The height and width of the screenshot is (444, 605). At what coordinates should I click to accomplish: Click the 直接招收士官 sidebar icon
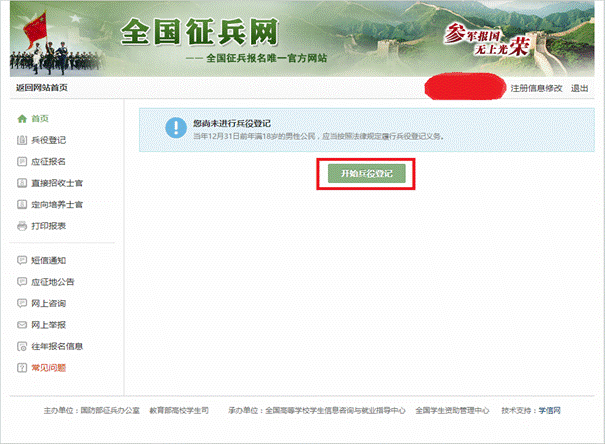(22, 183)
